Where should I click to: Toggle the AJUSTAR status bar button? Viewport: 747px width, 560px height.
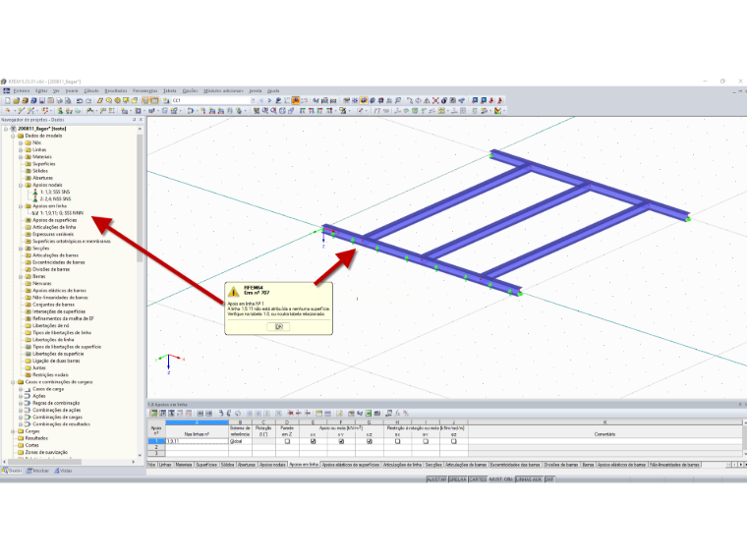(x=436, y=479)
